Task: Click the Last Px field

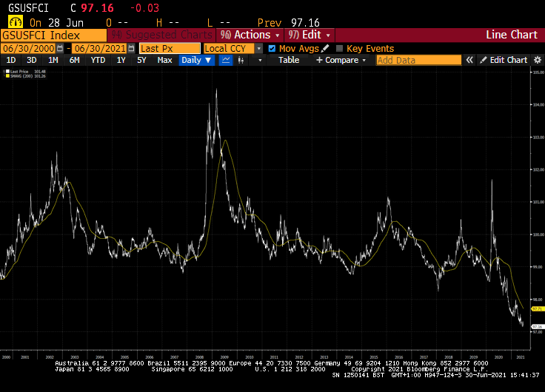Action: coord(170,48)
